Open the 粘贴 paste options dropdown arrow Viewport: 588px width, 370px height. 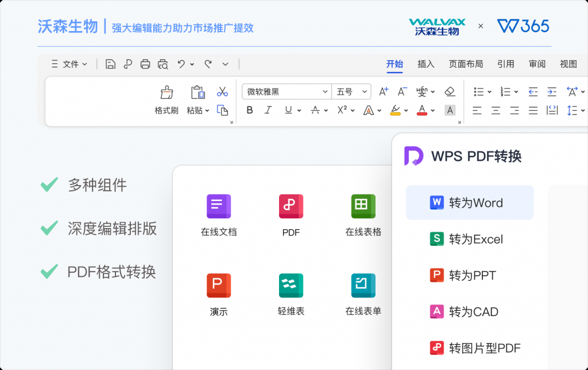click(207, 111)
